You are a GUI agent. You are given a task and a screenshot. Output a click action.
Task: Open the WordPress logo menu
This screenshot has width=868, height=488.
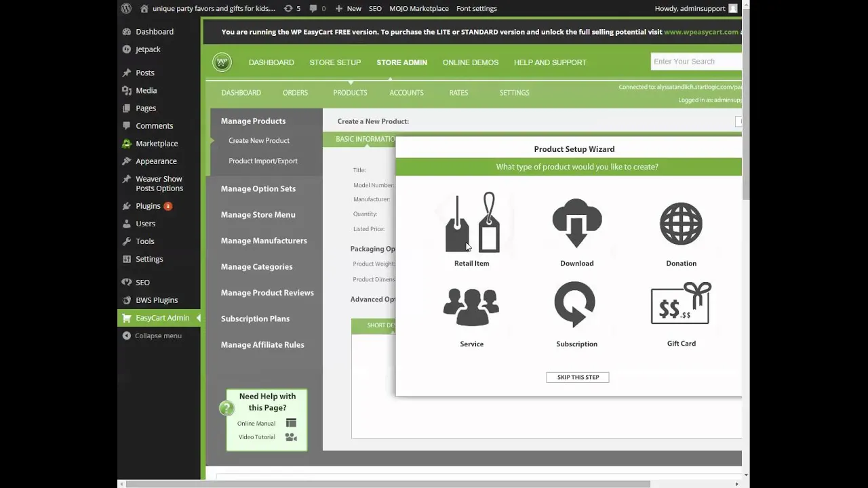(x=126, y=8)
